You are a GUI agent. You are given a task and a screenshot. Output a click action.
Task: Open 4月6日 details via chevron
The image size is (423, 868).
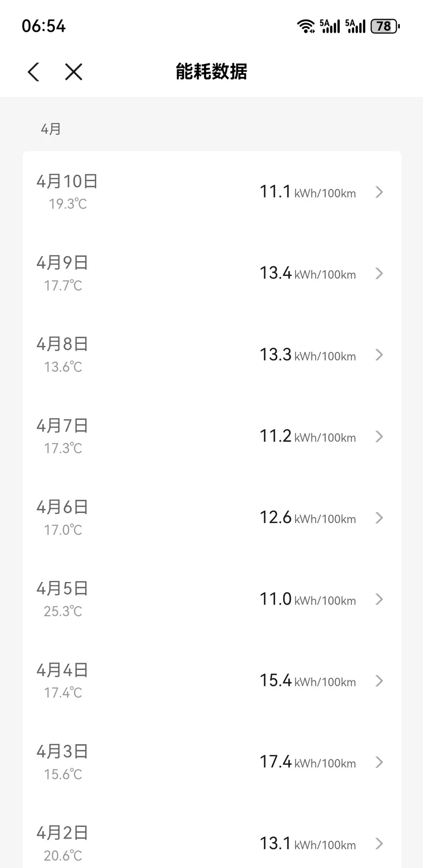pos(379,518)
